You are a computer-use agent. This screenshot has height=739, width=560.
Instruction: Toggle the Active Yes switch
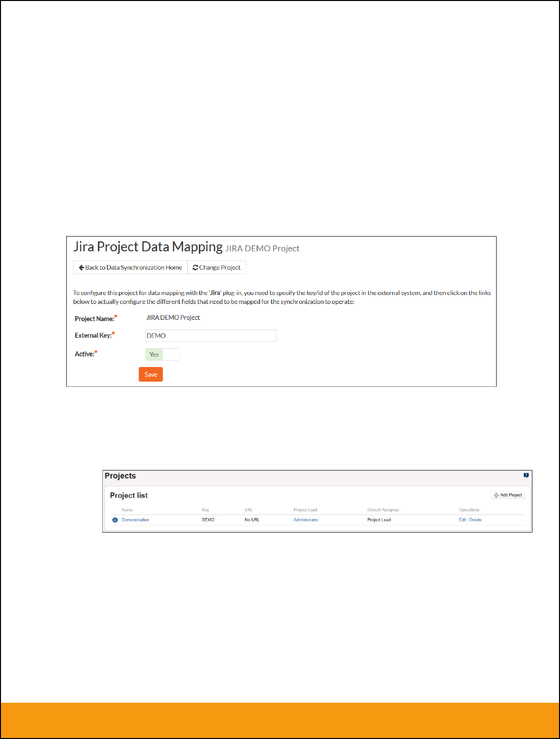[162, 354]
